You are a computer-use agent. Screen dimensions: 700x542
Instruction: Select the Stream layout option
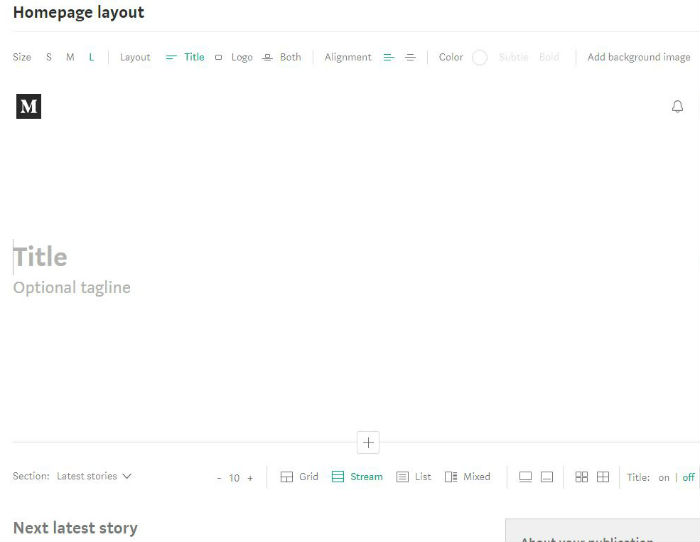point(357,477)
